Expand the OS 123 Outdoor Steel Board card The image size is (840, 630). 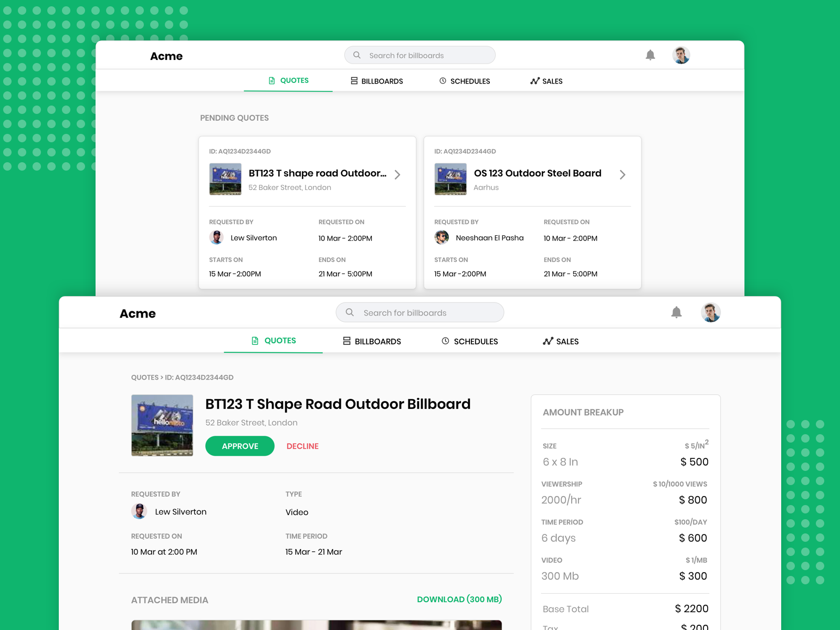click(623, 174)
